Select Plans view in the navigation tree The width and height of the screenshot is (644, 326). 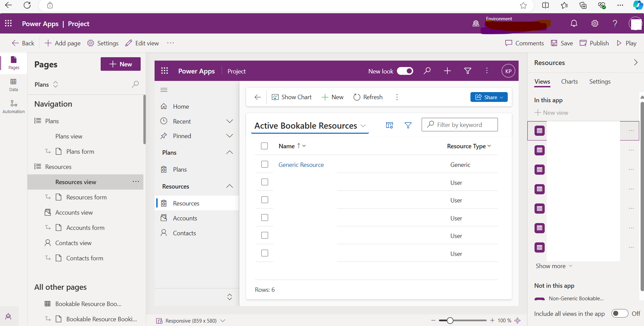(x=69, y=136)
